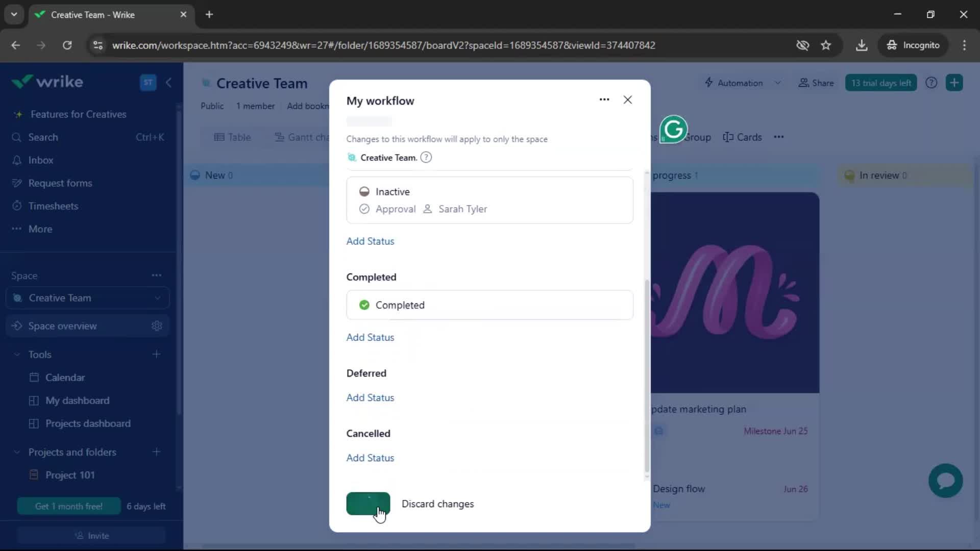Viewport: 980px width, 551px height.
Task: Open Request forms
Action: (60, 183)
